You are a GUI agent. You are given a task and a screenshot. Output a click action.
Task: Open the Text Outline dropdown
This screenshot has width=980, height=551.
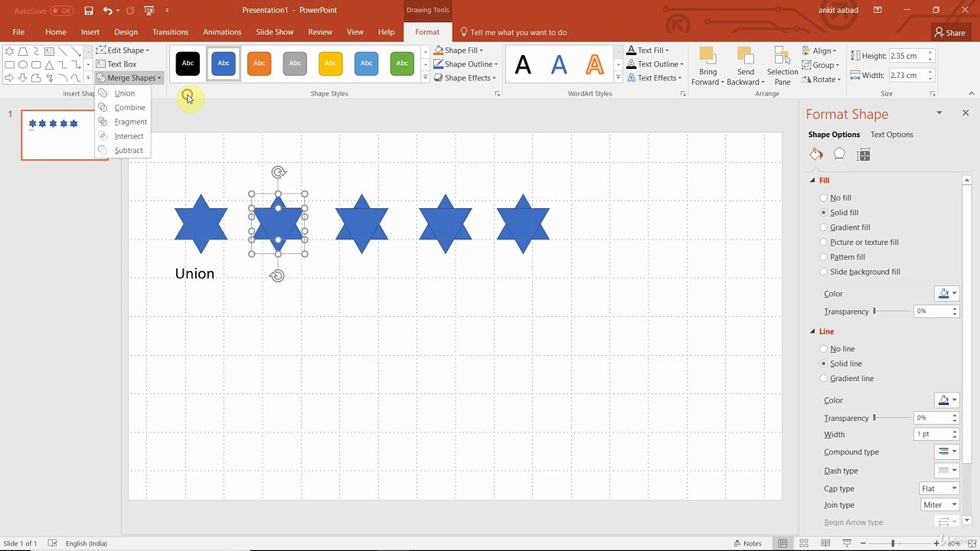click(x=655, y=64)
